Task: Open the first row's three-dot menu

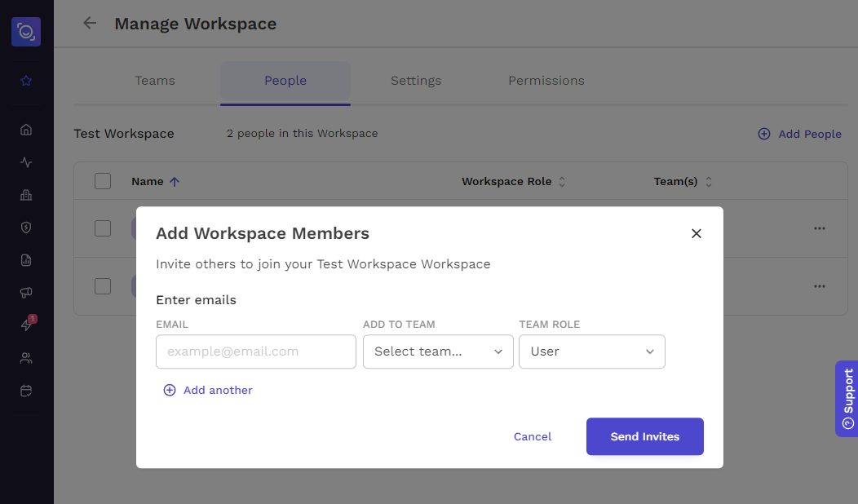Action: [819, 228]
